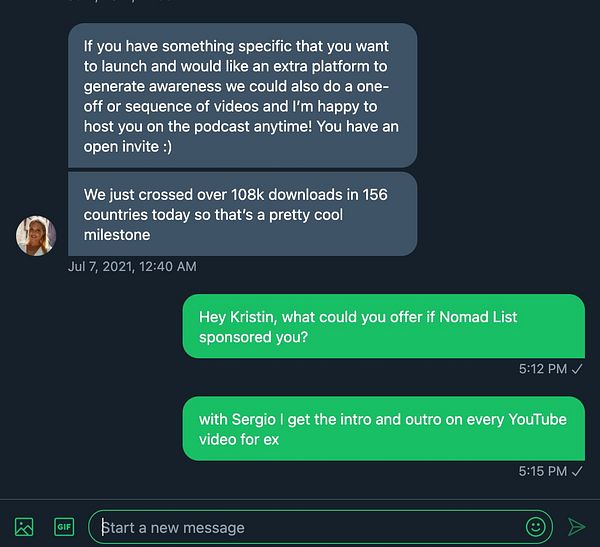This screenshot has height=547, width=600.
Task: Select the "108k downloads" milestone message bubble
Action: point(242,214)
